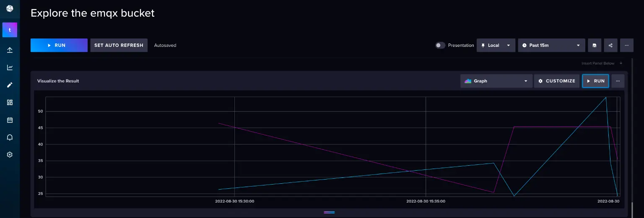Viewport: 644px width, 218px height.
Task: Click the 'Autosaved' status text
Action: tap(165, 45)
